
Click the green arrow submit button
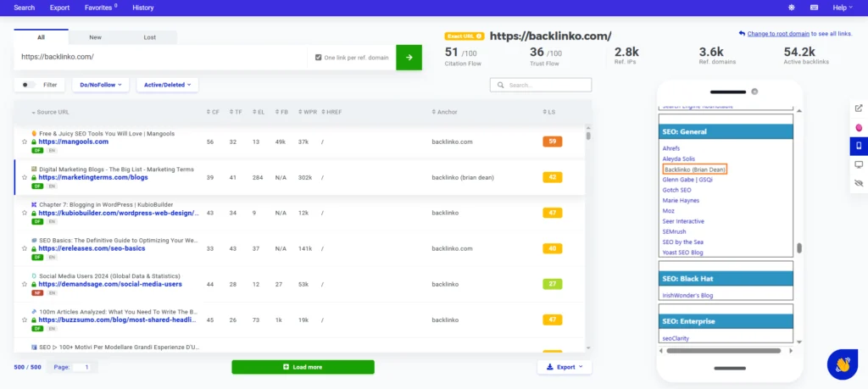(409, 57)
